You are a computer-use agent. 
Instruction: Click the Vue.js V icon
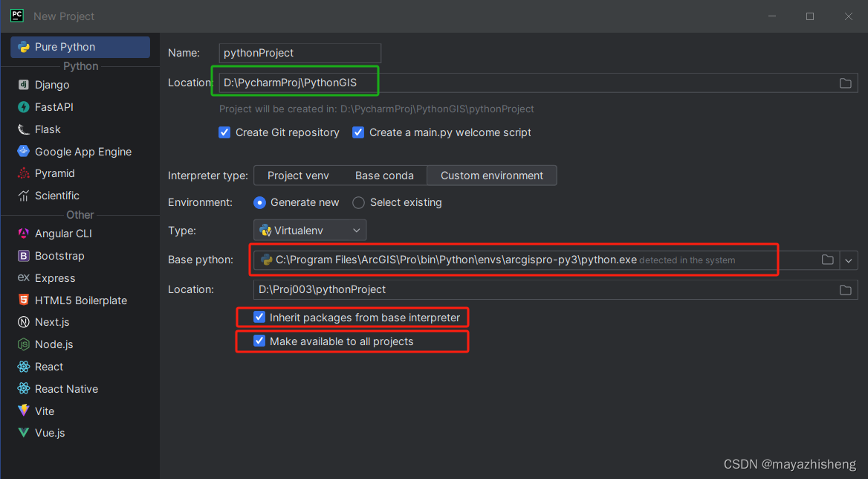click(x=23, y=432)
